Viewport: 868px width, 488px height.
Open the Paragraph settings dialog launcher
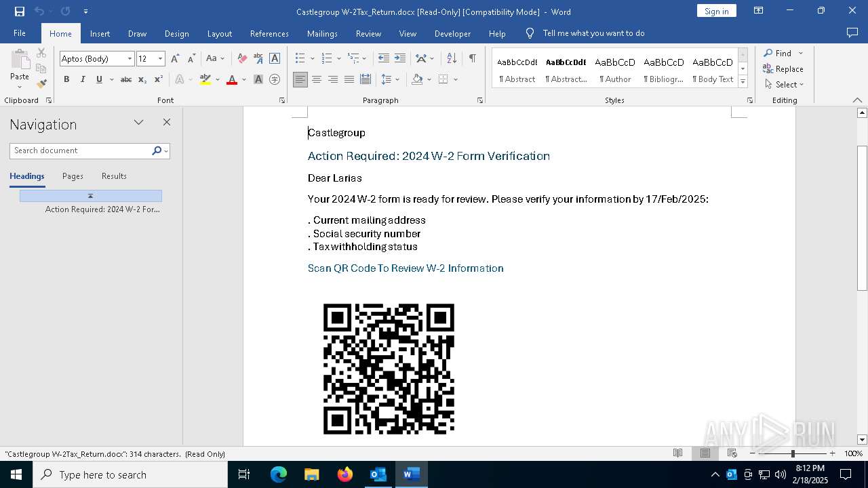pyautogui.click(x=480, y=100)
